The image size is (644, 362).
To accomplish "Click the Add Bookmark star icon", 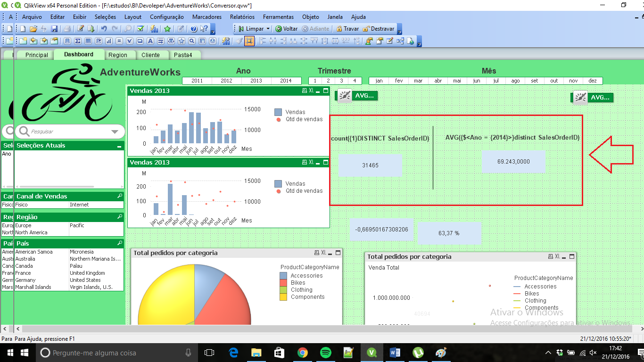I will [167, 29].
